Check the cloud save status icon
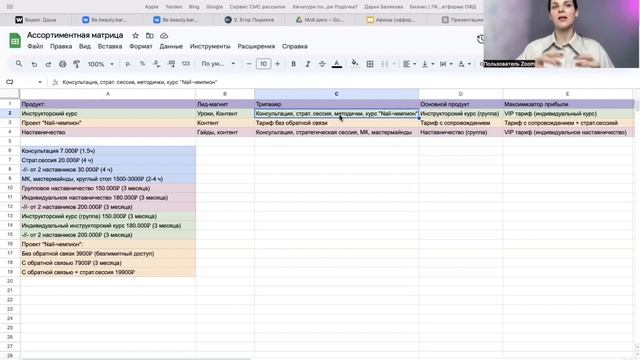 [x=164, y=36]
